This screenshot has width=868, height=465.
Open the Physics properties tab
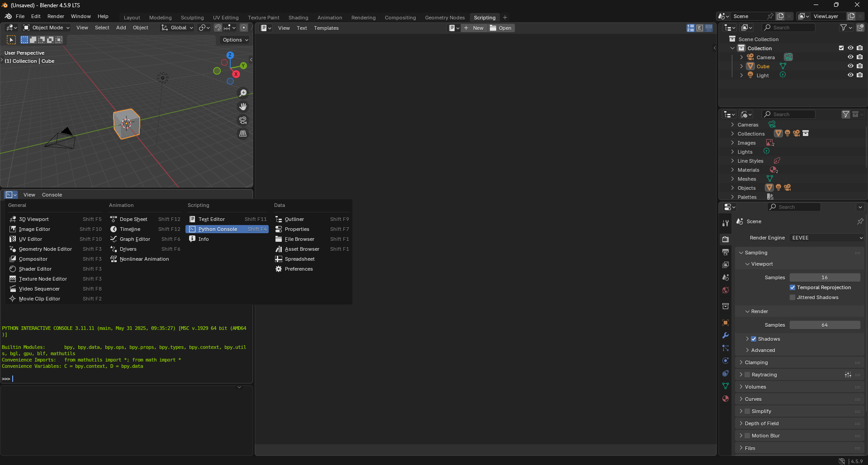tap(726, 361)
